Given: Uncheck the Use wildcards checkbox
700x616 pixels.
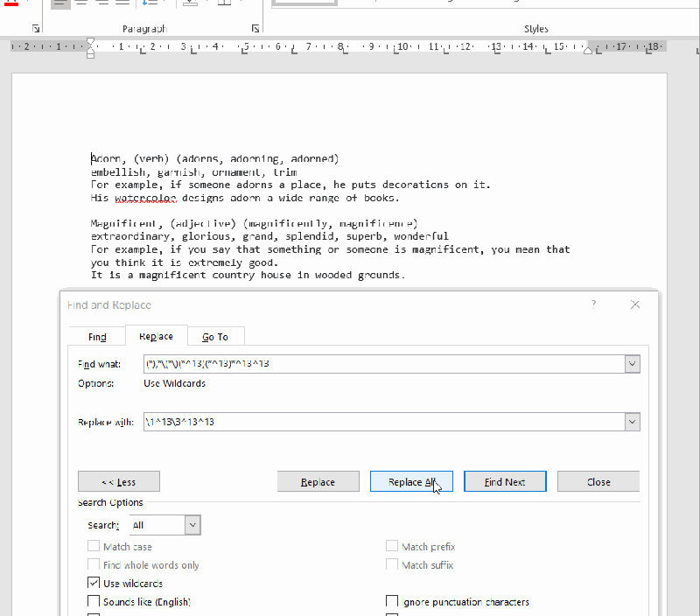Looking at the screenshot, I should click(94, 583).
